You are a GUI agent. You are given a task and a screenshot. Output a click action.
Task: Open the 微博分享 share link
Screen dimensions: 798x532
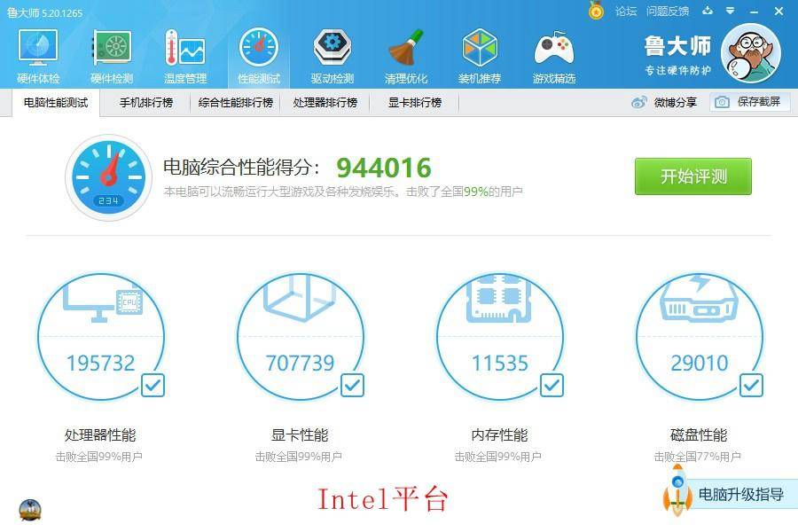point(664,102)
